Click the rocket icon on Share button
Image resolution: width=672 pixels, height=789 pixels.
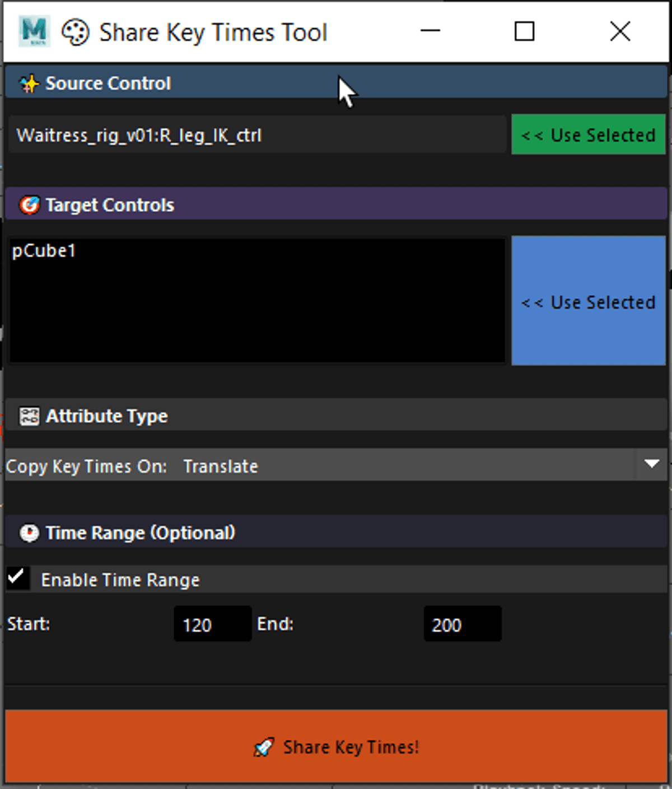click(264, 747)
